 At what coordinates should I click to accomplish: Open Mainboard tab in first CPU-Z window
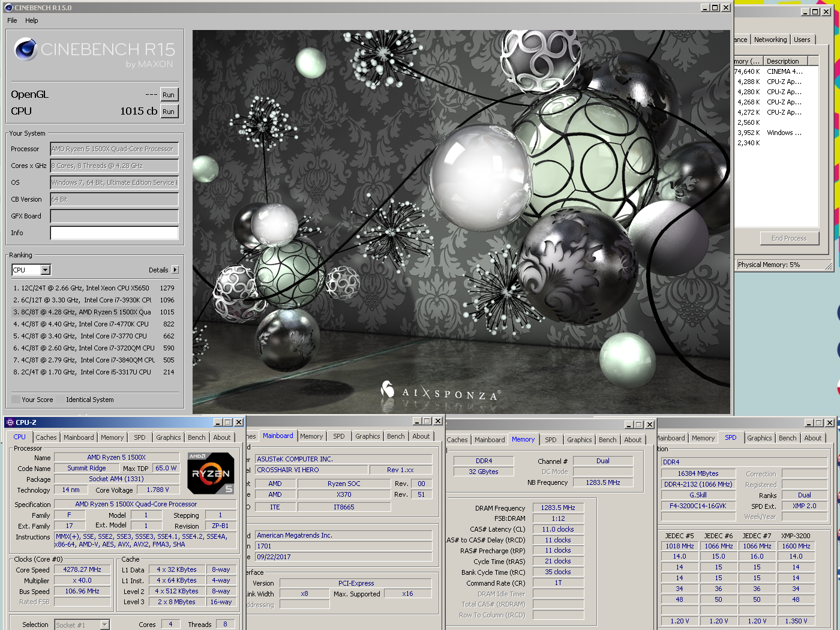(79, 437)
